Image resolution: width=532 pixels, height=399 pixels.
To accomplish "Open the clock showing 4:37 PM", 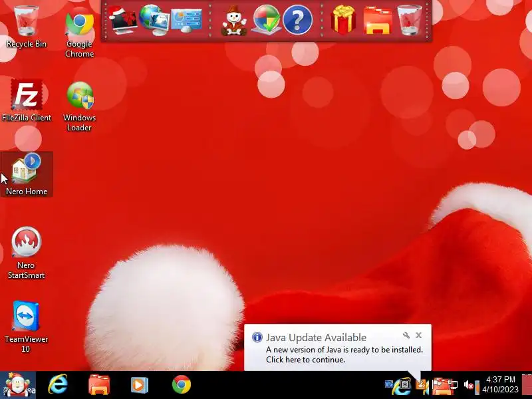I will point(501,384).
